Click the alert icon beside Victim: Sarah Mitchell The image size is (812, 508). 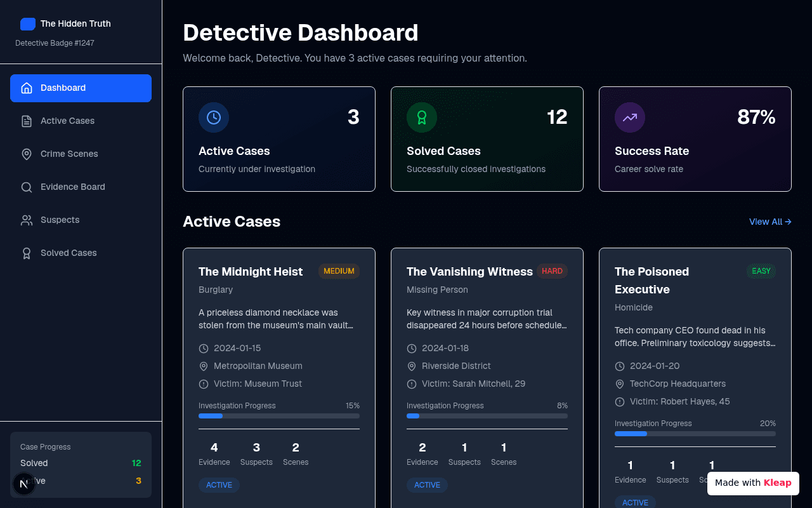[412, 384]
